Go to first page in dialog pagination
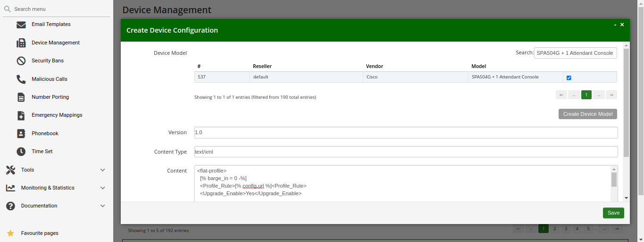The width and height of the screenshot is (644, 242). click(561, 95)
